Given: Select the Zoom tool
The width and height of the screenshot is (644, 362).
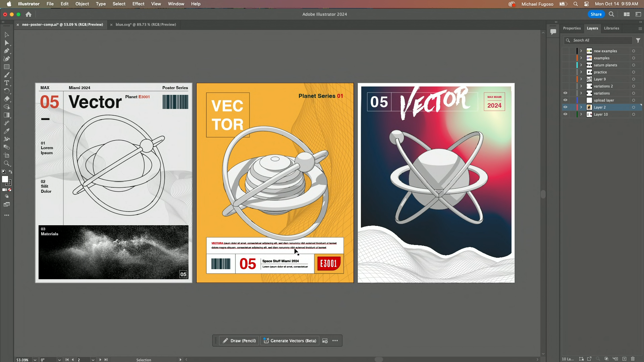Looking at the screenshot, I should (x=7, y=164).
